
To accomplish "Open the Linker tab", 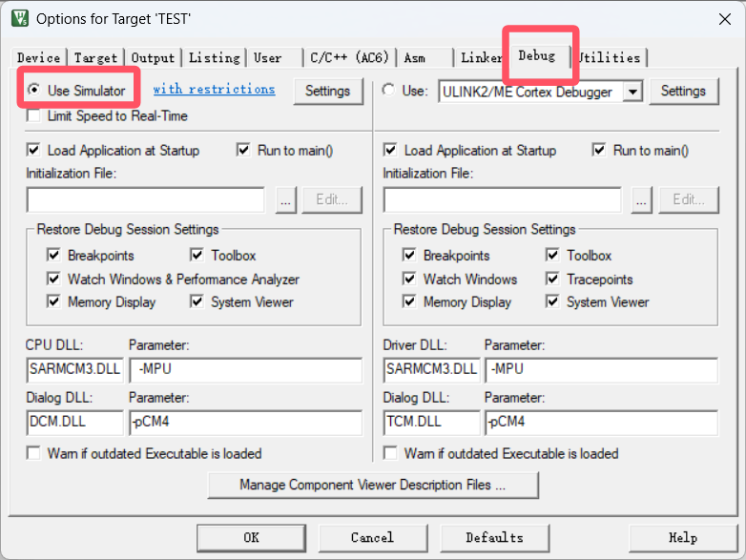I will [x=481, y=58].
